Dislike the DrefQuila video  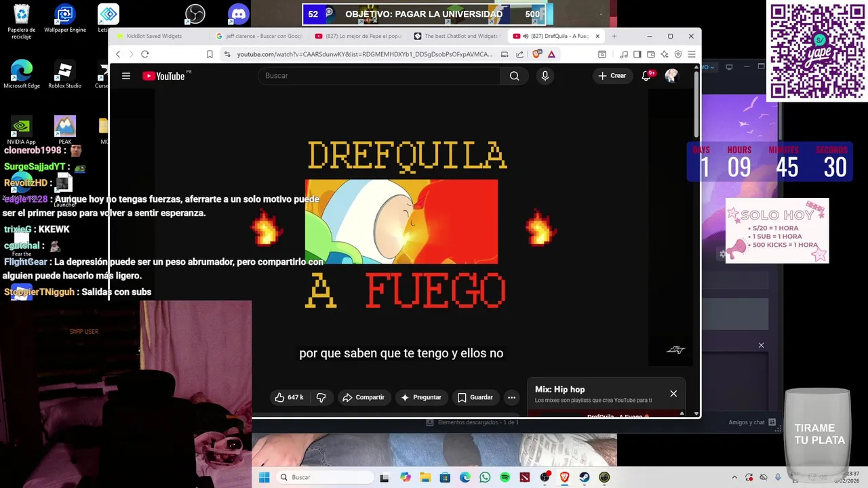[321, 397]
